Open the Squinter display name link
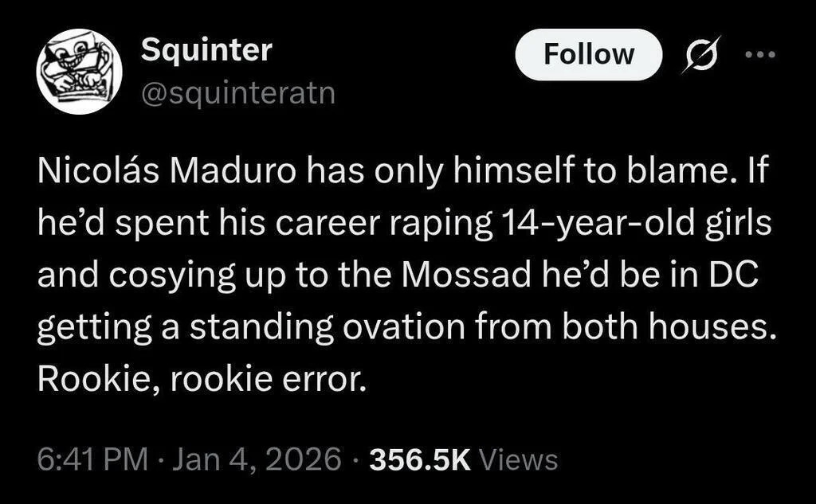 206,51
